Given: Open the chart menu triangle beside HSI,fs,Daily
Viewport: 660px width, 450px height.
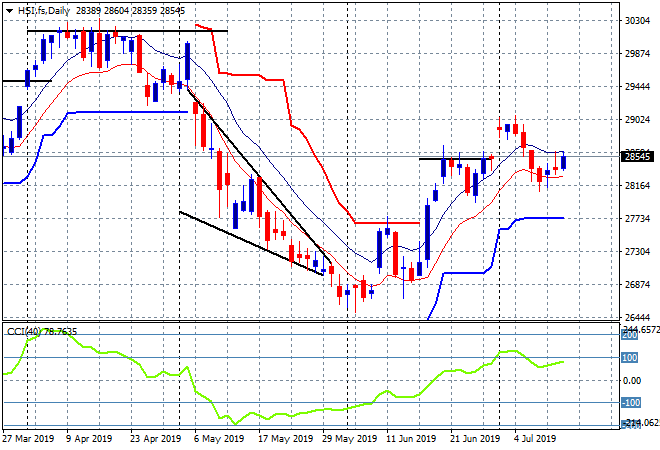Looking at the screenshot, I should 9,11.
